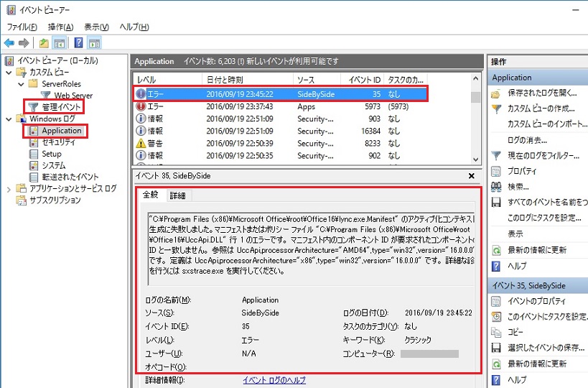Select Setup log in the tree

pos(52,154)
